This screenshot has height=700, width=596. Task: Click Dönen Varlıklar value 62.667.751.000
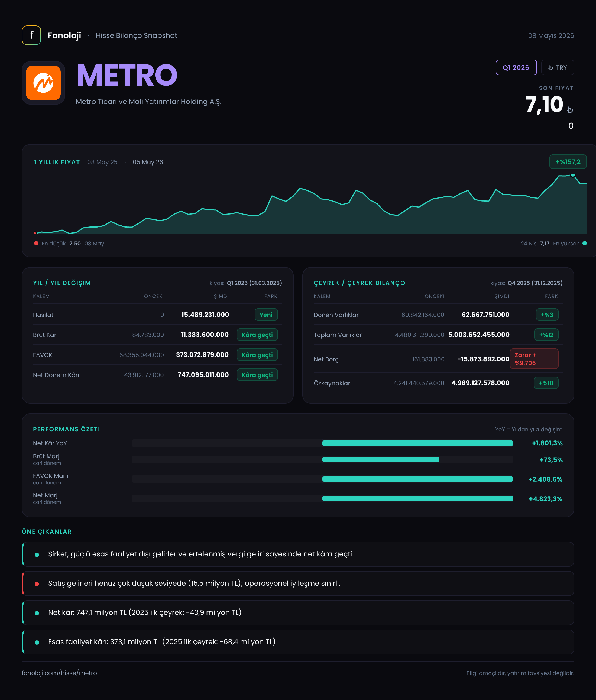[485, 315]
